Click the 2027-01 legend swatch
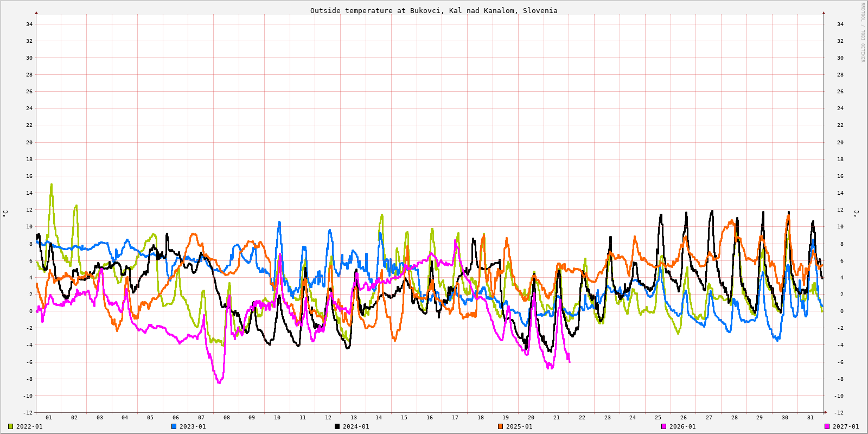868x434 pixels. tap(827, 426)
